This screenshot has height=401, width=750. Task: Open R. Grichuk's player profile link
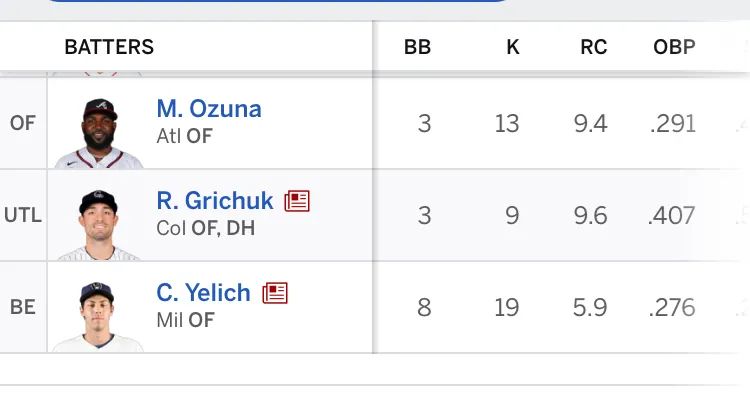pyautogui.click(x=214, y=200)
